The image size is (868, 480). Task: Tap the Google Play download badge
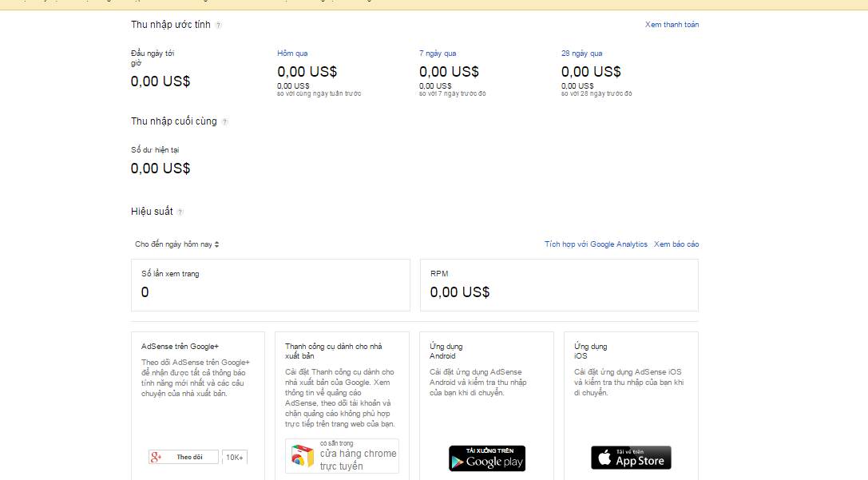[487, 458]
